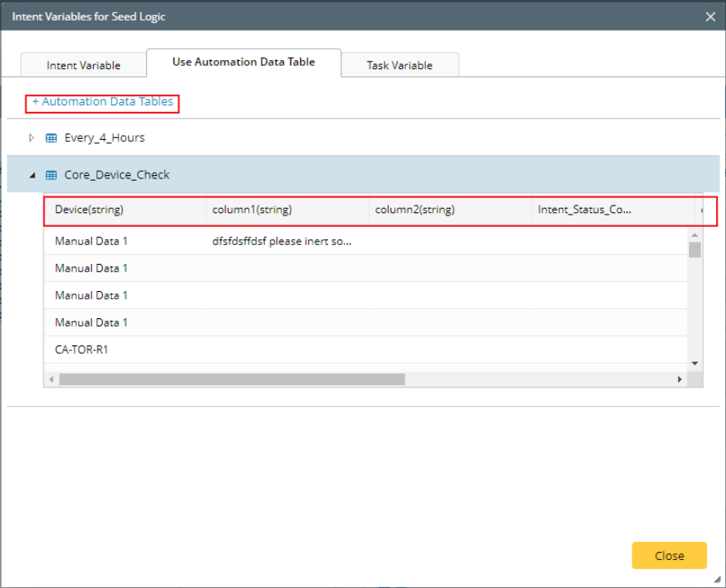This screenshot has width=726, height=588.
Task: Switch to the Intent Variable tab
Action: pos(83,65)
